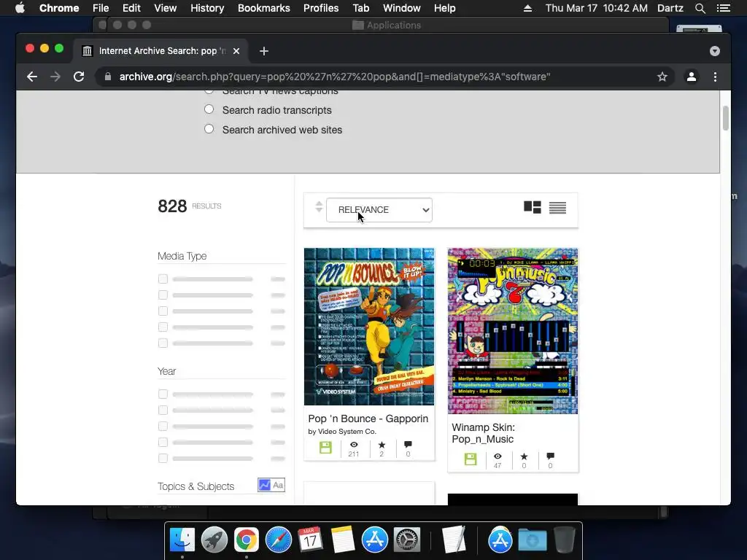Check third Media Type filter checkbox

(x=163, y=311)
